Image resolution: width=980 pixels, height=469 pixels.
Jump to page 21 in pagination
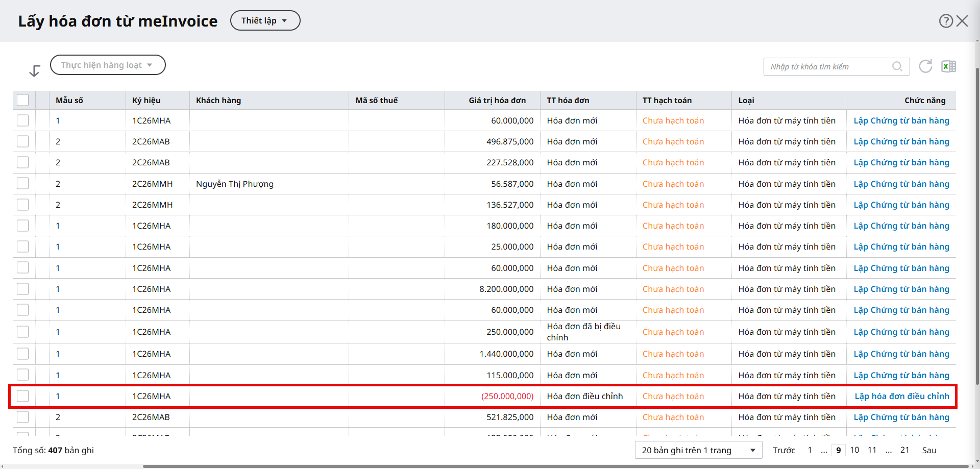pos(904,450)
